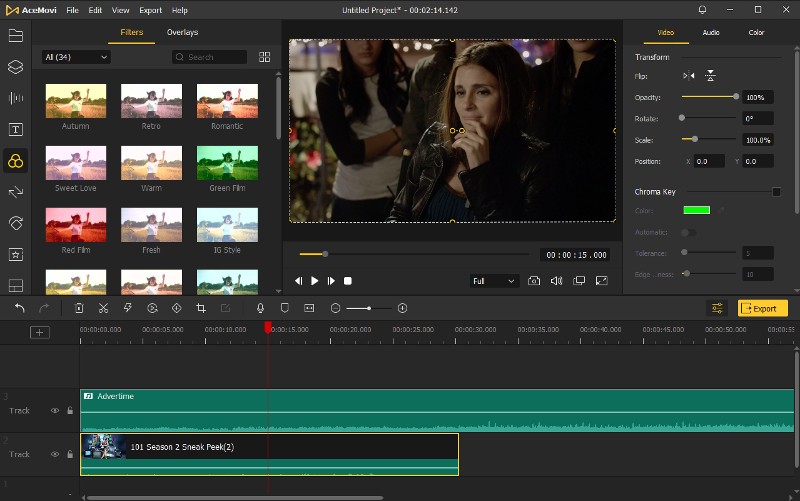
Task: Hide the Advertime audio track
Action: click(x=55, y=411)
